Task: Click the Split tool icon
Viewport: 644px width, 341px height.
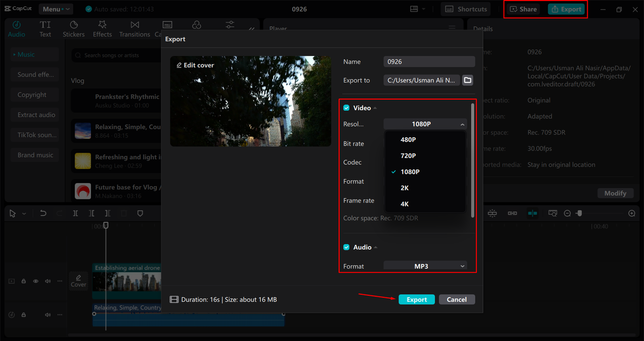Action: (x=75, y=213)
